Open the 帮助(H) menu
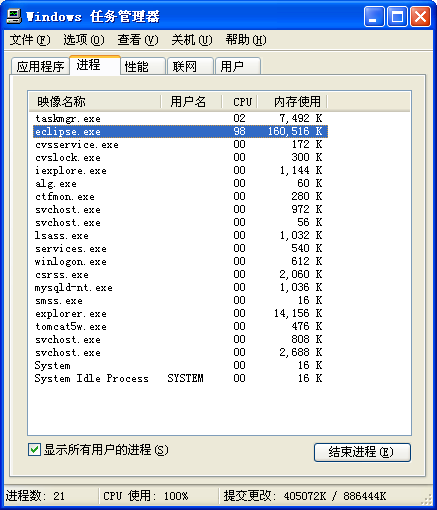The image size is (437, 510). click(x=246, y=40)
